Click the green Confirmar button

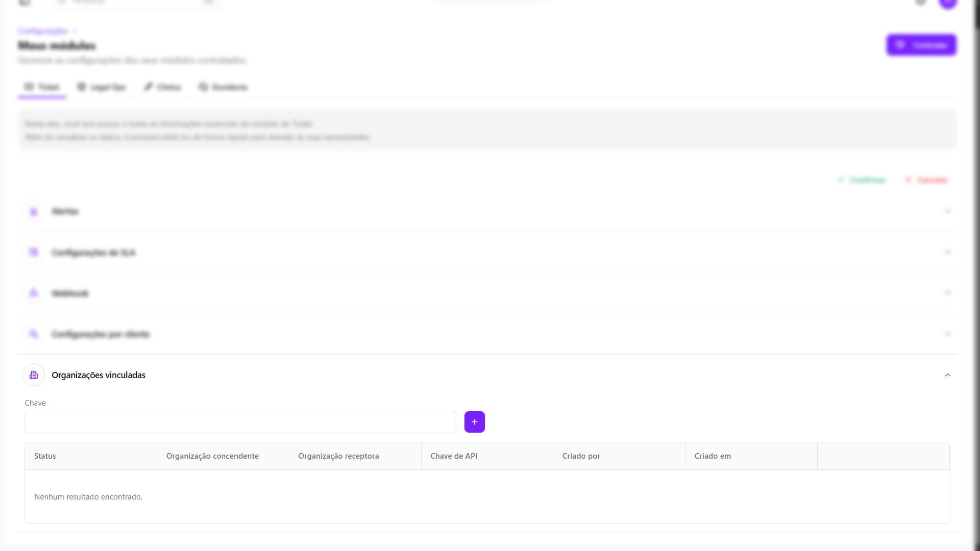862,180
